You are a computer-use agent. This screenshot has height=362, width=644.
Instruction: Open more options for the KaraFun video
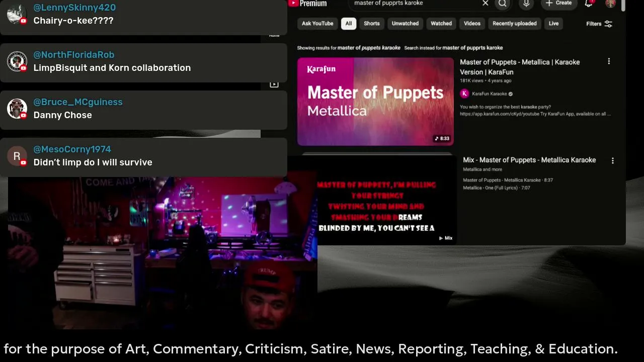609,61
